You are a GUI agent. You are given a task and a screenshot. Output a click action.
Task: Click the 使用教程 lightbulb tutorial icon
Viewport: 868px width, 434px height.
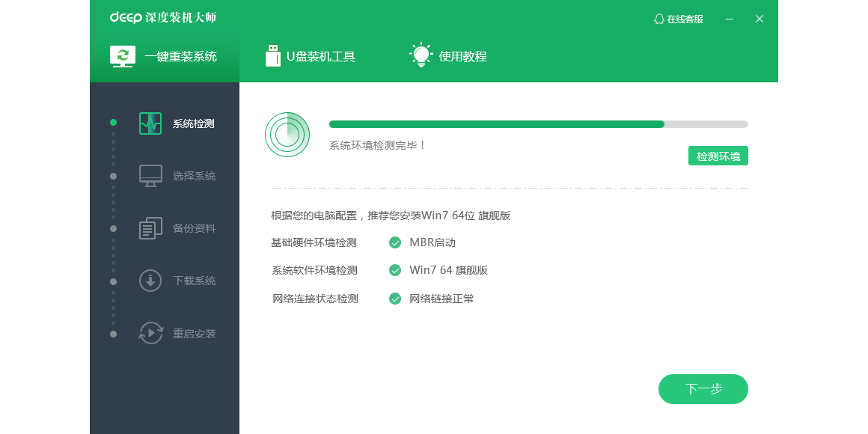click(421, 54)
